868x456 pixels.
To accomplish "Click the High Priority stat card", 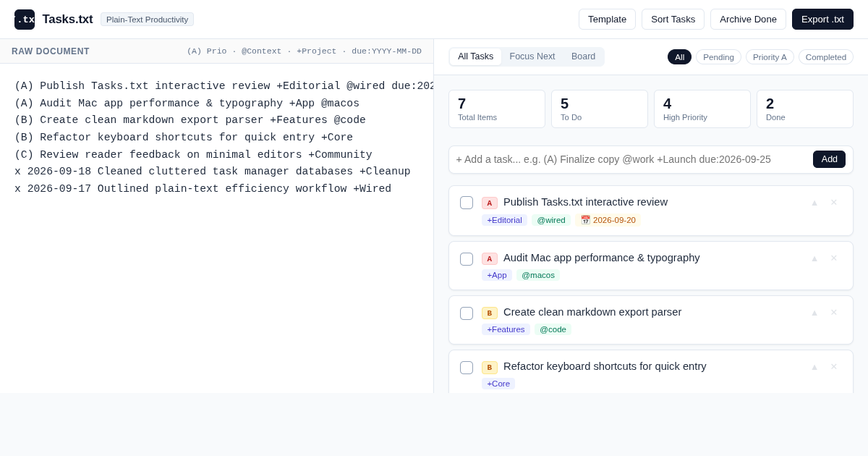I will pyautogui.click(x=702, y=109).
